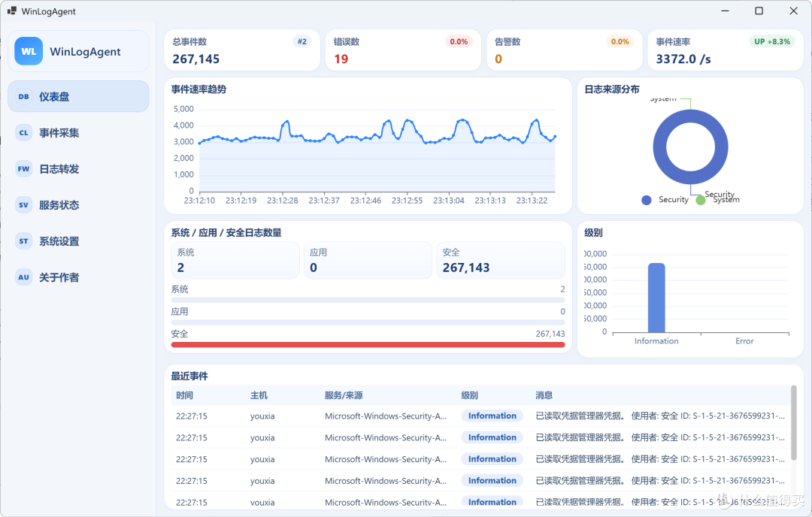Click the source name in fourth event row

pyautogui.click(x=386, y=481)
